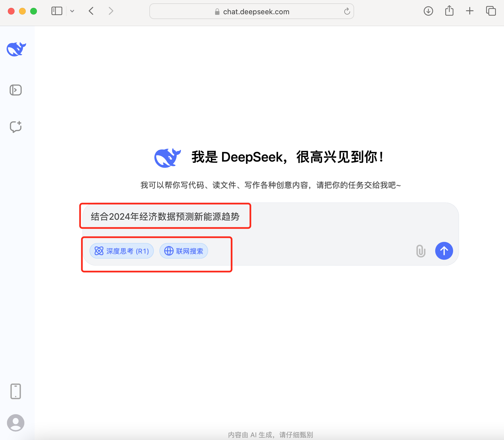Click the DeepSeek whale logo in sidebar
Viewport: 504px width, 440px height.
[16, 49]
